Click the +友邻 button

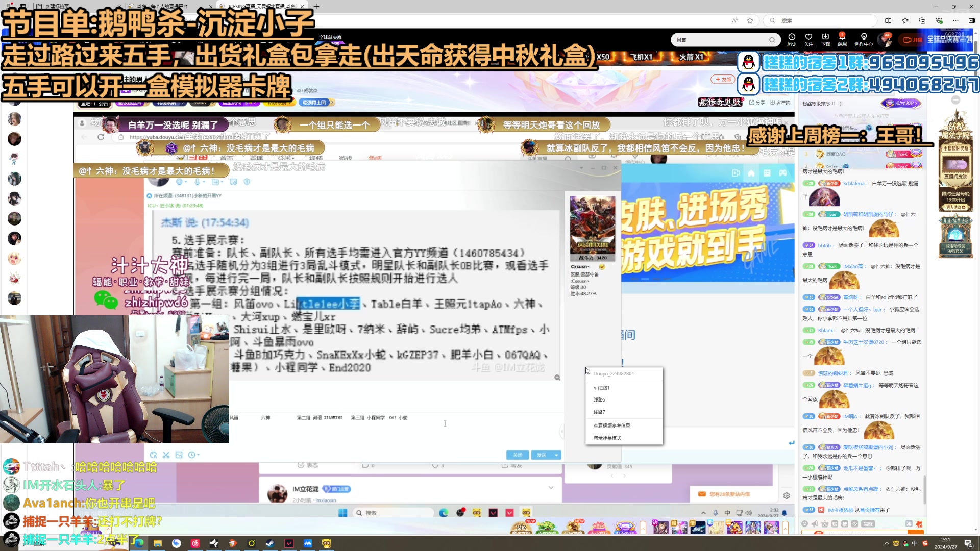[723, 79]
